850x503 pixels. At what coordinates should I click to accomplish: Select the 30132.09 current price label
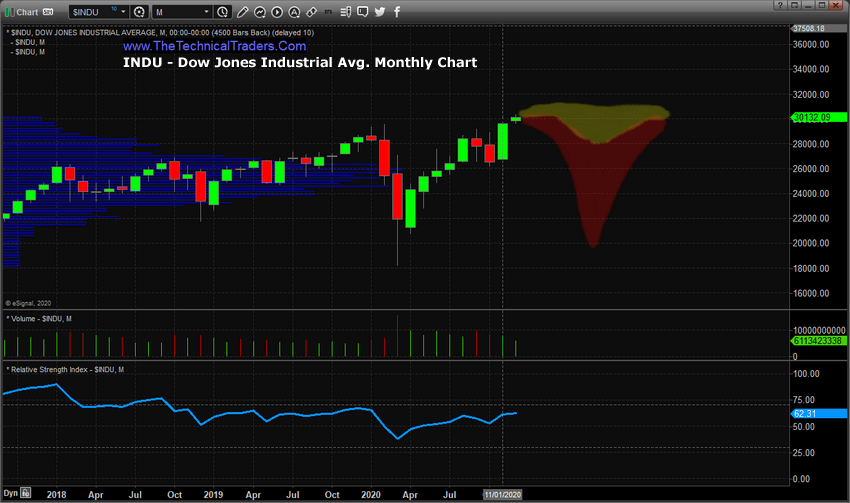coord(819,117)
